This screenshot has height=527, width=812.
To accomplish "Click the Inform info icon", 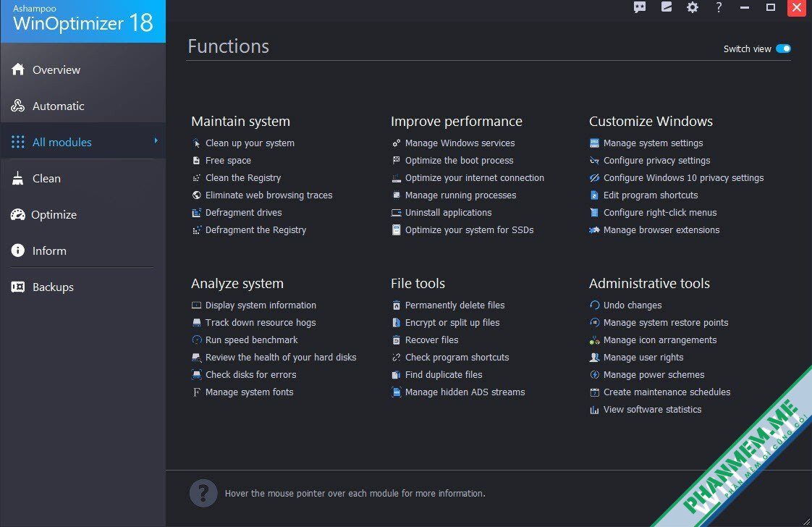I will [17, 250].
